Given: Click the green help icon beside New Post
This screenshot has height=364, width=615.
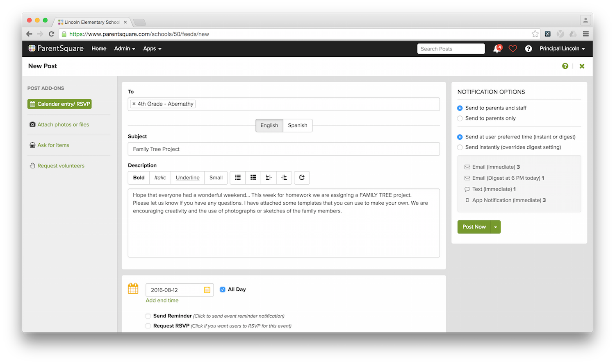Looking at the screenshot, I should [x=565, y=66].
